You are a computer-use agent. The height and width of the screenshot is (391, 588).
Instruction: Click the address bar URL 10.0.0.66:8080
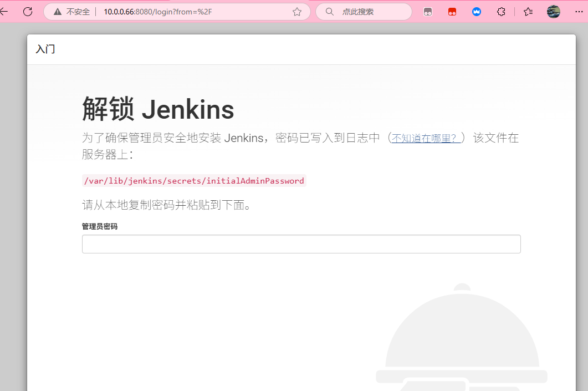pos(158,12)
